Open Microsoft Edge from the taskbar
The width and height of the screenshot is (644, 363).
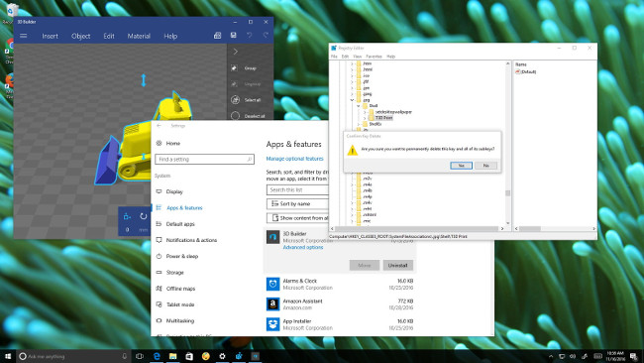coord(157,356)
